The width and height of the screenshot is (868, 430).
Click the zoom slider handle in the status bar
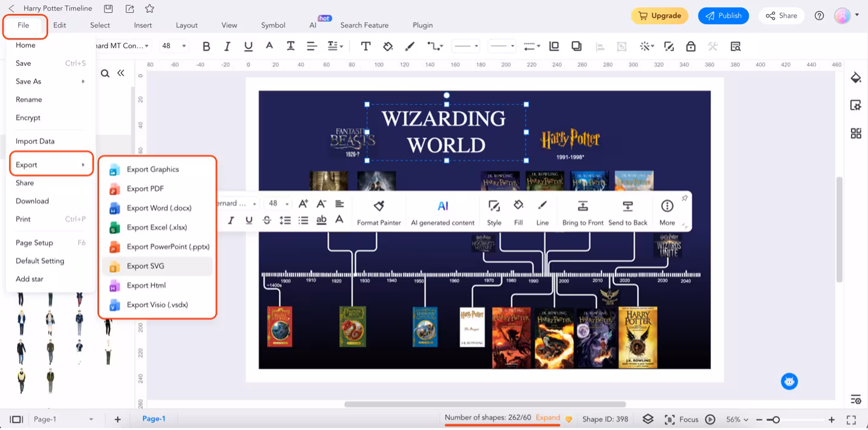pos(776,420)
